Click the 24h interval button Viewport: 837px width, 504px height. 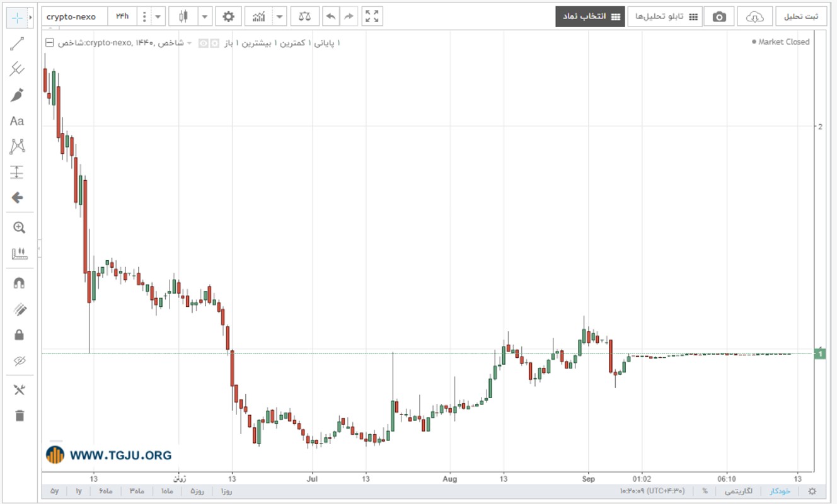coord(122,16)
